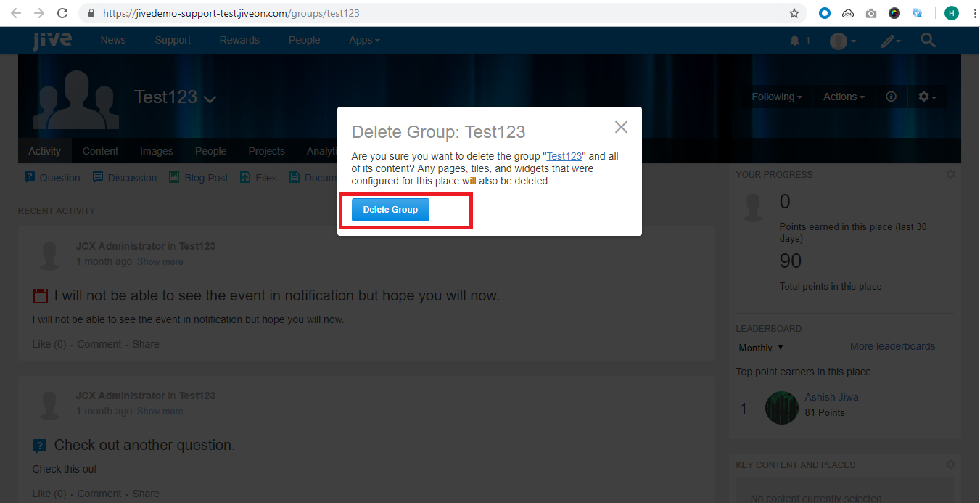Screen dimensions: 980x503
Task: Click the group info icon
Action: coord(892,97)
